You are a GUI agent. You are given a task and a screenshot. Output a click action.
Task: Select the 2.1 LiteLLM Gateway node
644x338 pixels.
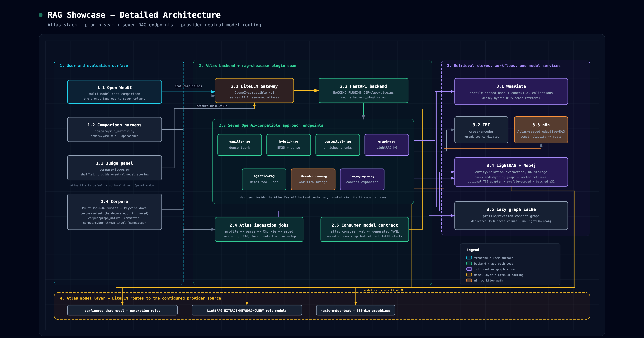(x=254, y=90)
